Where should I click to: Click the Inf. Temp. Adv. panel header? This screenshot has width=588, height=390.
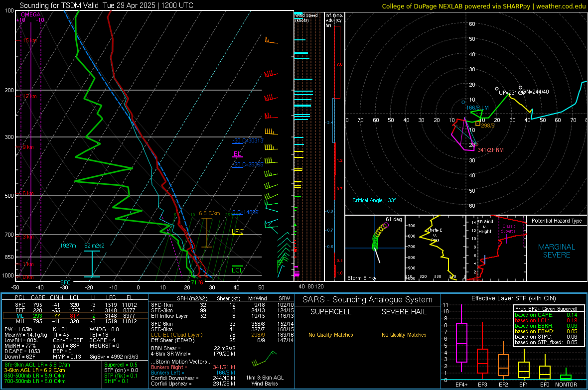(334, 20)
